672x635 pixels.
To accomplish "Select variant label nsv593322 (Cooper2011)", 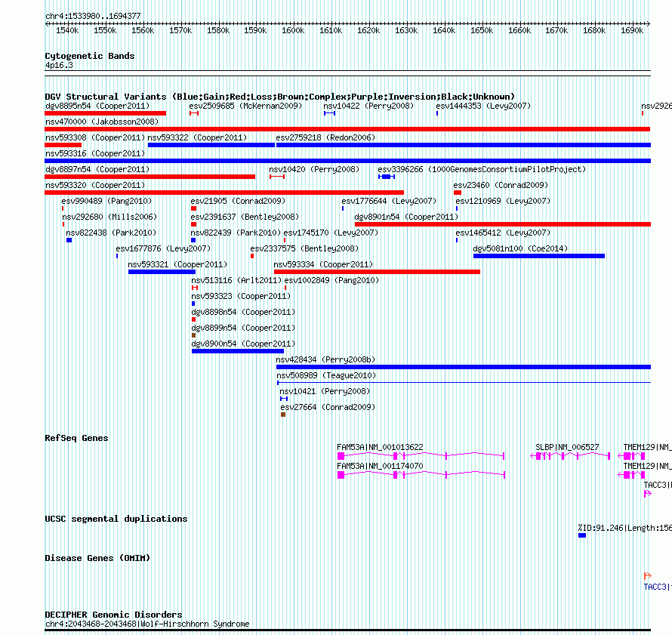I will tap(197, 137).
